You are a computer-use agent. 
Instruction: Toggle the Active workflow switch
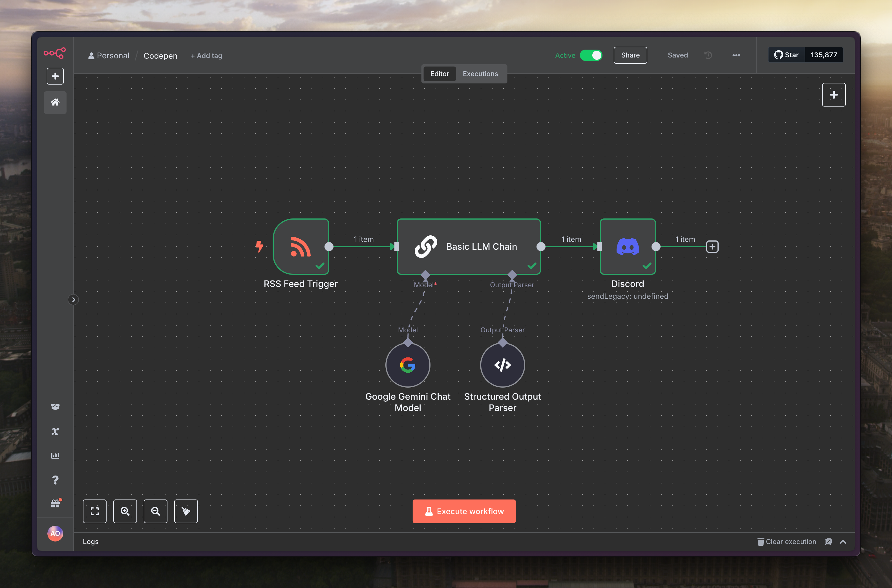(x=591, y=55)
